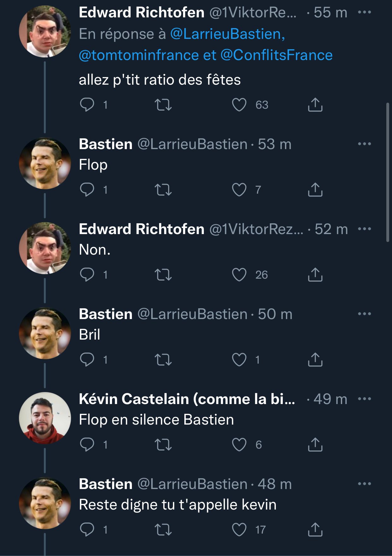Open Kévin Castelain's profile picture
The image size is (392, 556).
[x=45, y=418]
